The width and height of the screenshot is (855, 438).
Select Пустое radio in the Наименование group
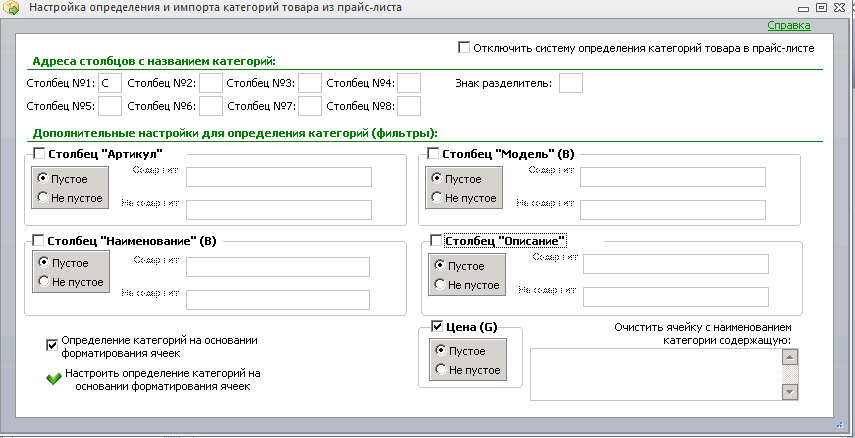44,262
